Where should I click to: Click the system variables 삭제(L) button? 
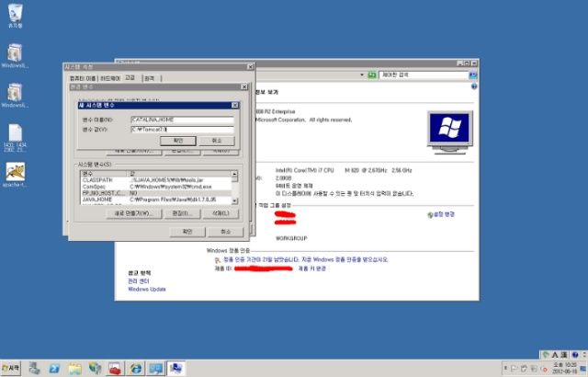pos(220,213)
